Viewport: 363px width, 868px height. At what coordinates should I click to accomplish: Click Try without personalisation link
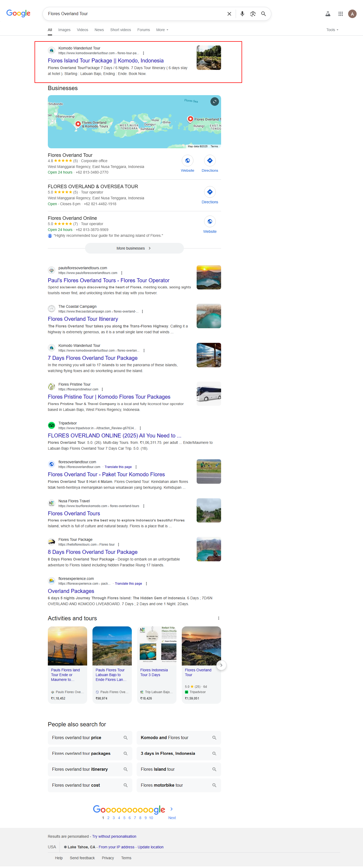pyautogui.click(x=114, y=836)
